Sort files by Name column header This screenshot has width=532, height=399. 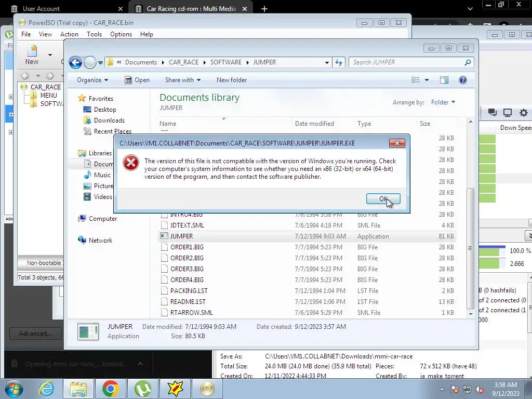click(x=168, y=124)
